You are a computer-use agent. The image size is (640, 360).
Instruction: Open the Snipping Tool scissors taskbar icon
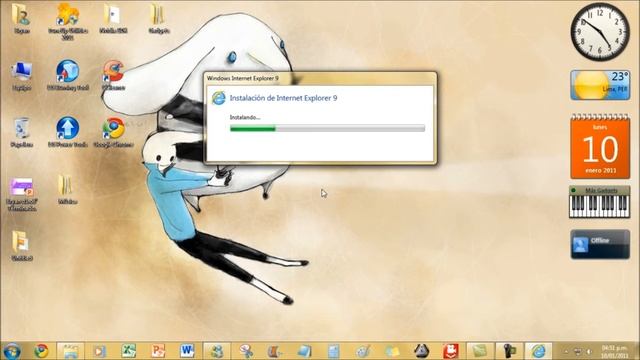pyautogui.click(x=246, y=351)
